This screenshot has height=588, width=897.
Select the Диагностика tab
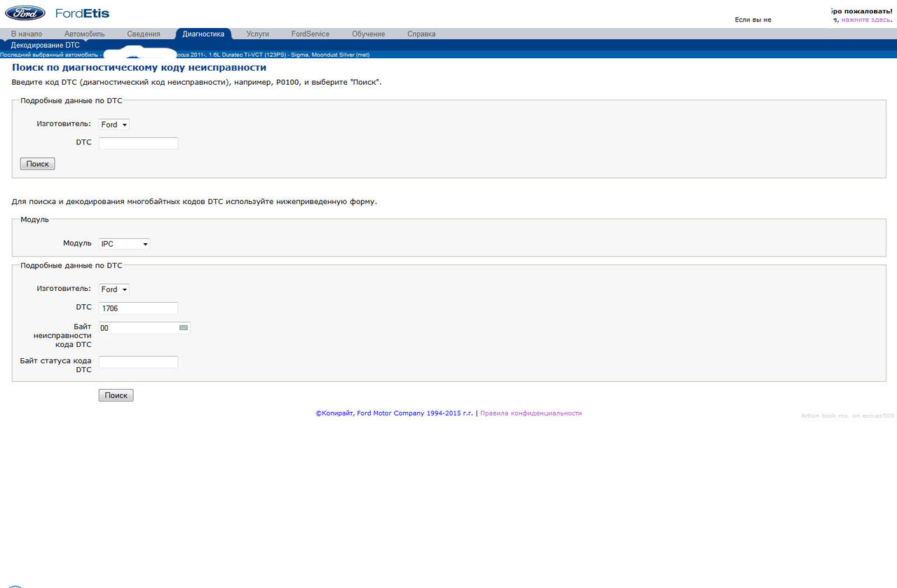[203, 34]
